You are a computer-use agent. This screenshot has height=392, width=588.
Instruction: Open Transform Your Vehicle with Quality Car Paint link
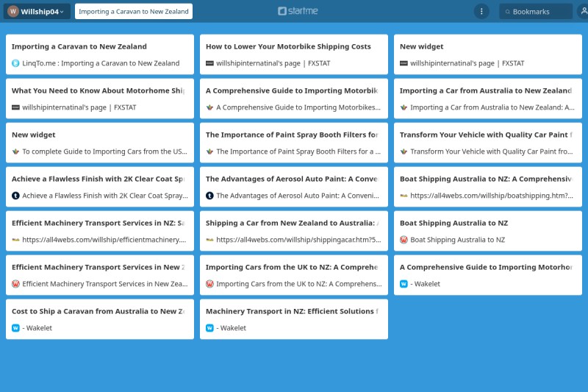(x=491, y=152)
